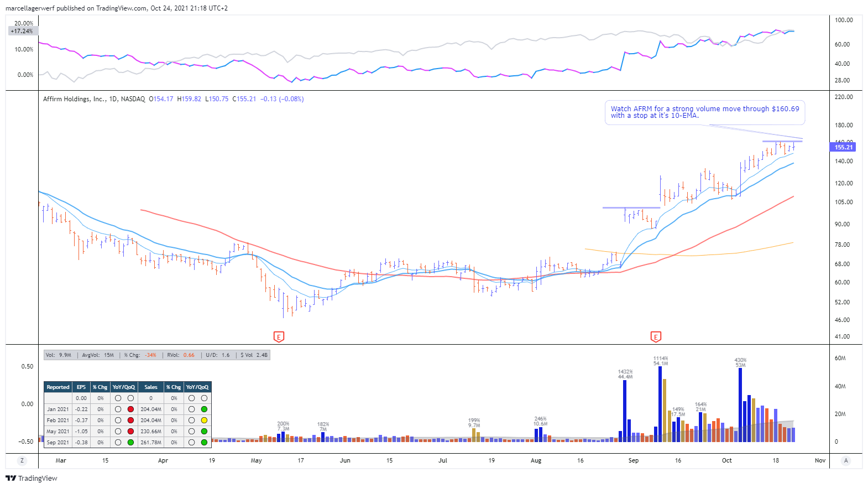Click the marcellagerwerf published on TradingView.com header

117,8
